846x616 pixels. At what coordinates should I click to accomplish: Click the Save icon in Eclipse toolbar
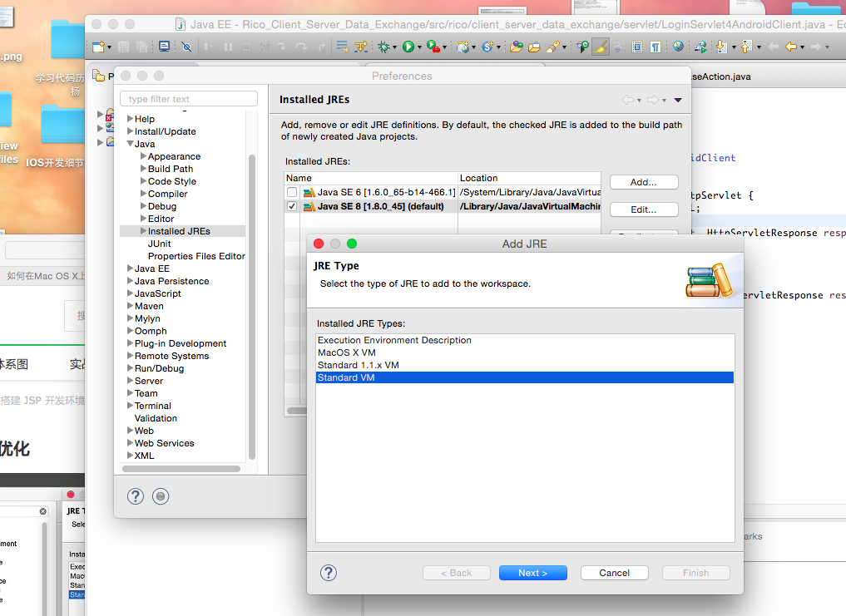click(x=124, y=47)
